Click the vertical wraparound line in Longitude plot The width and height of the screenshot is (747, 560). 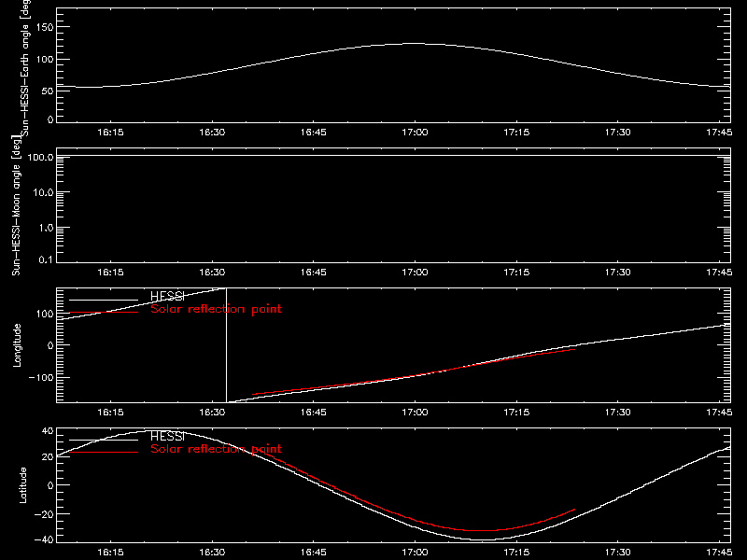(226, 345)
